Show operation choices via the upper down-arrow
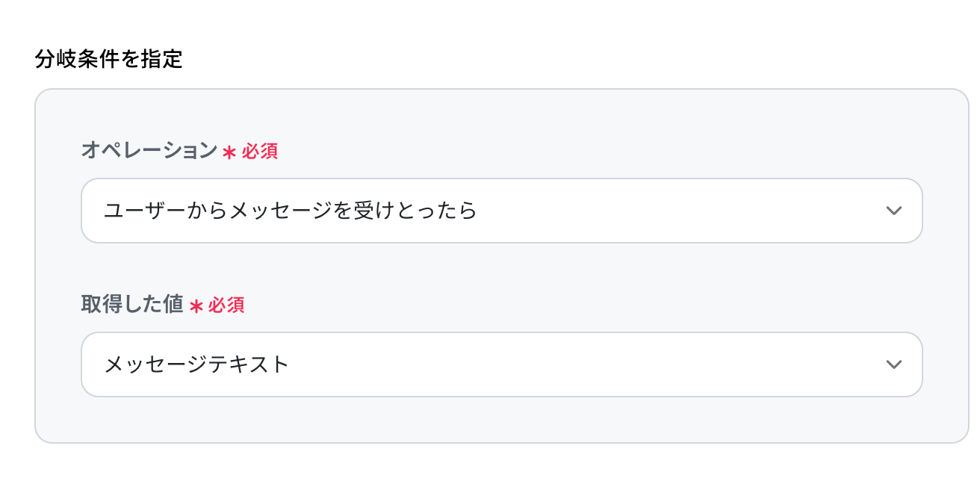The height and width of the screenshot is (478, 980). [x=893, y=211]
